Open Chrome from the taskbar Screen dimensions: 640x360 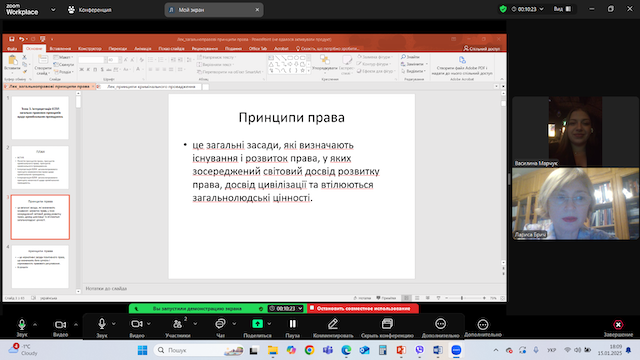pos(309,350)
